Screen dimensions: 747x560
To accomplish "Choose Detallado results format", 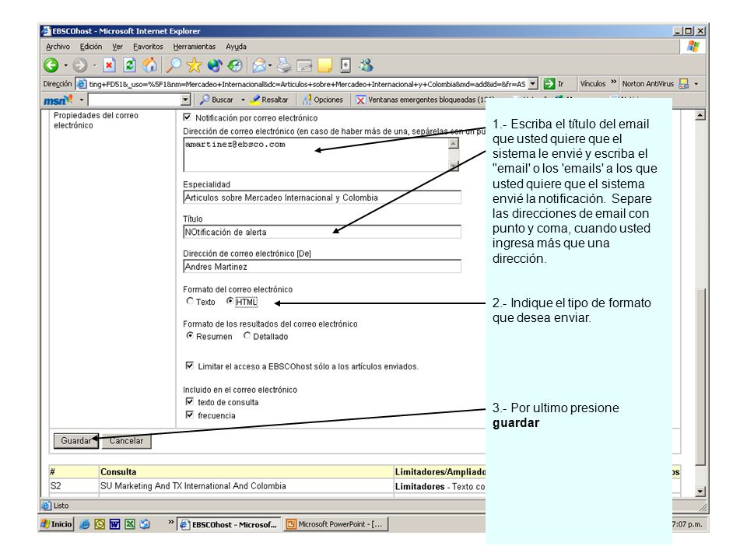I will (x=247, y=336).
